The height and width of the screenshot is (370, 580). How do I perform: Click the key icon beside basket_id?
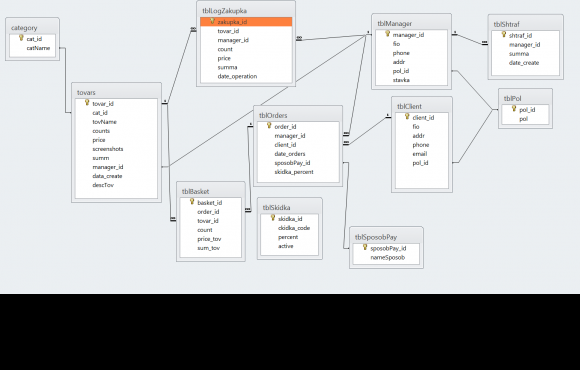pyautogui.click(x=192, y=202)
